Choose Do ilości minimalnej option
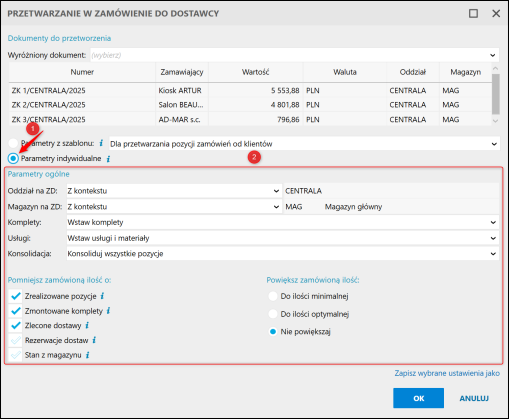This screenshot has width=509, height=419. coord(273,296)
